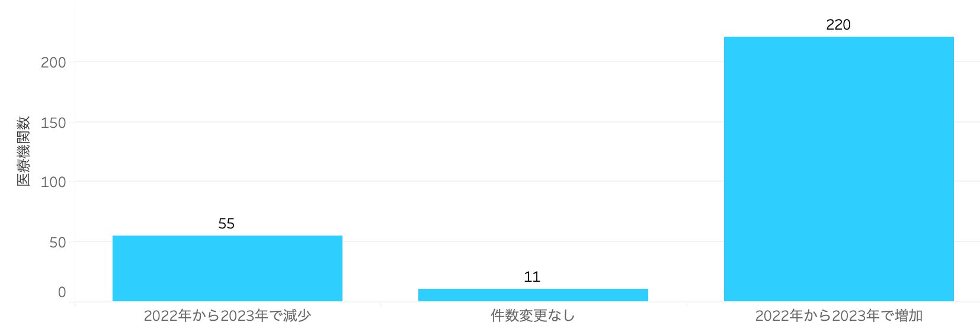
Task: Click the bar for 2022年から2023年で減少
Action: (x=227, y=269)
